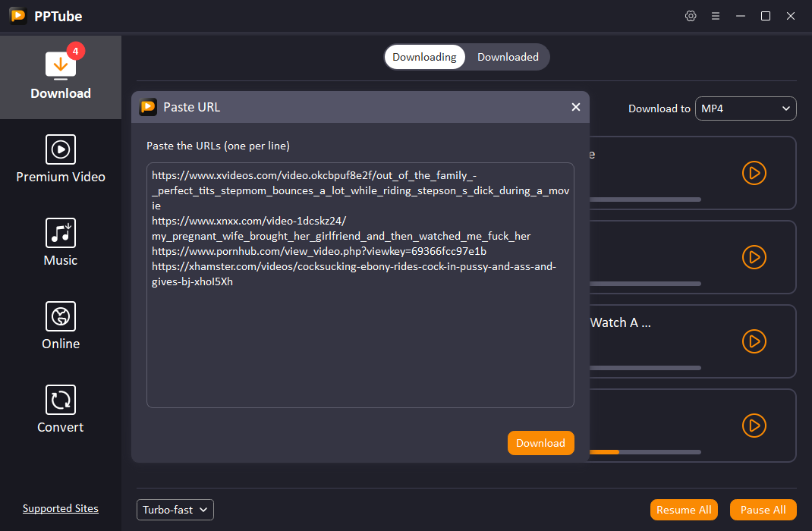Screen dimensions: 812x531
Task: Resume the download titled 'Watch A ...'
Action: (x=754, y=341)
